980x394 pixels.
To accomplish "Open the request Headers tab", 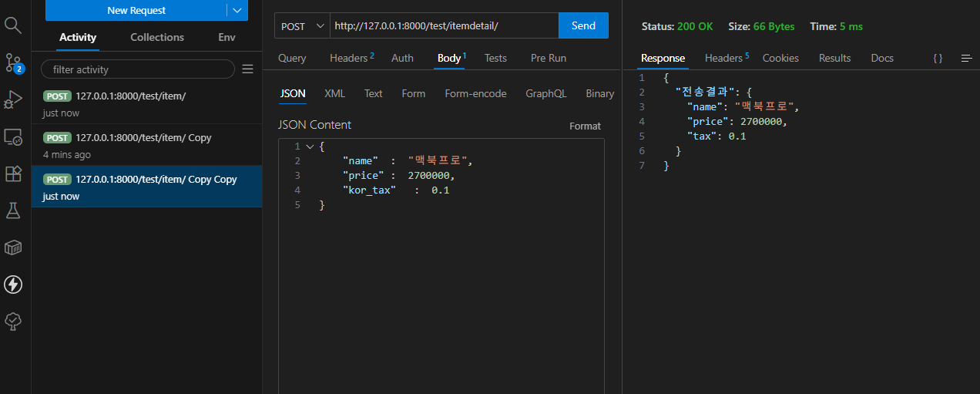I will [x=351, y=58].
